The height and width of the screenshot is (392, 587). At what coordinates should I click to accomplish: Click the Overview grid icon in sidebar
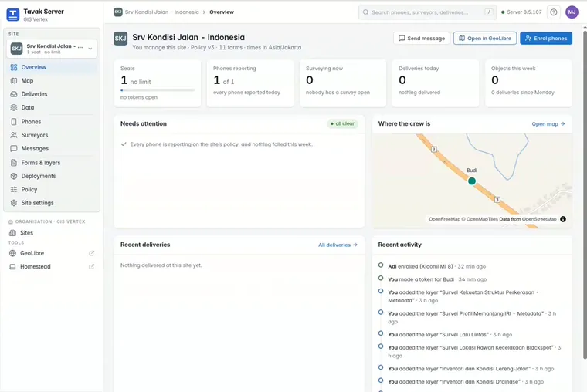(14, 67)
